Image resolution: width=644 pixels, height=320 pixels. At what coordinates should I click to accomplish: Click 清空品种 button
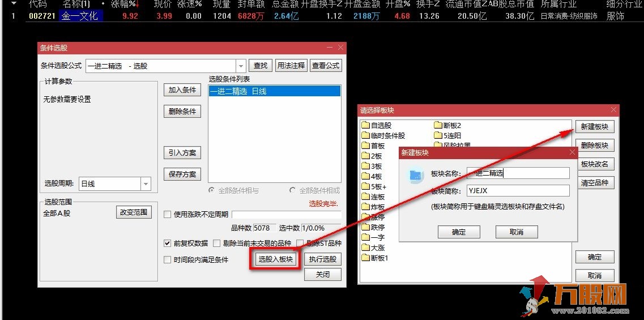pos(595,183)
